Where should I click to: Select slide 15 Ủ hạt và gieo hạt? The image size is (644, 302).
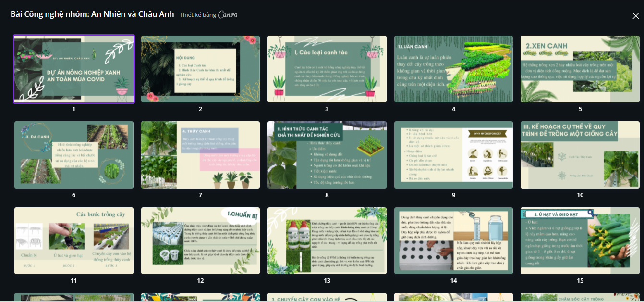[580, 240]
